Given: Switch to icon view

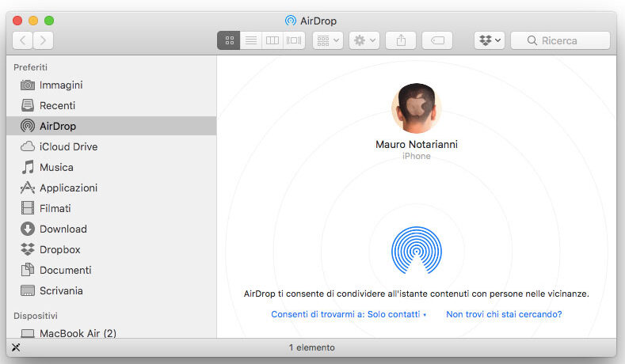Looking at the screenshot, I should coord(229,40).
